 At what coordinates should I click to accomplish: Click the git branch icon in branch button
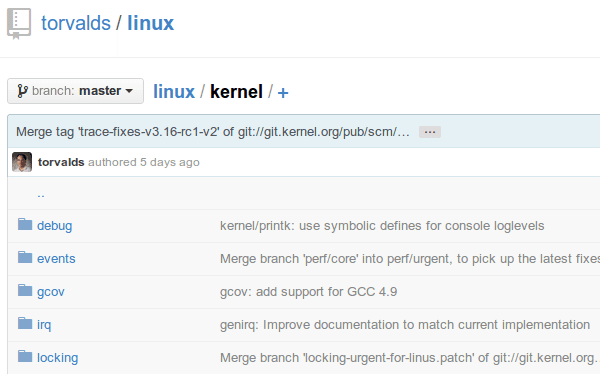[22, 91]
